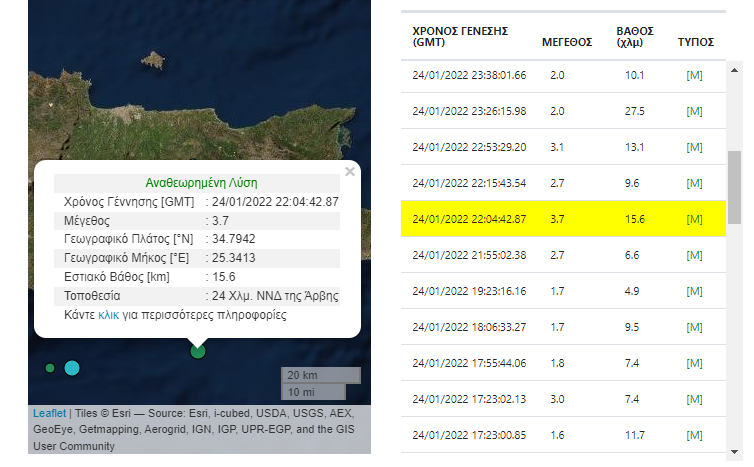Select the row dated 24/01/2022 18:06:33.27
The image size is (754, 467).
pos(563,327)
